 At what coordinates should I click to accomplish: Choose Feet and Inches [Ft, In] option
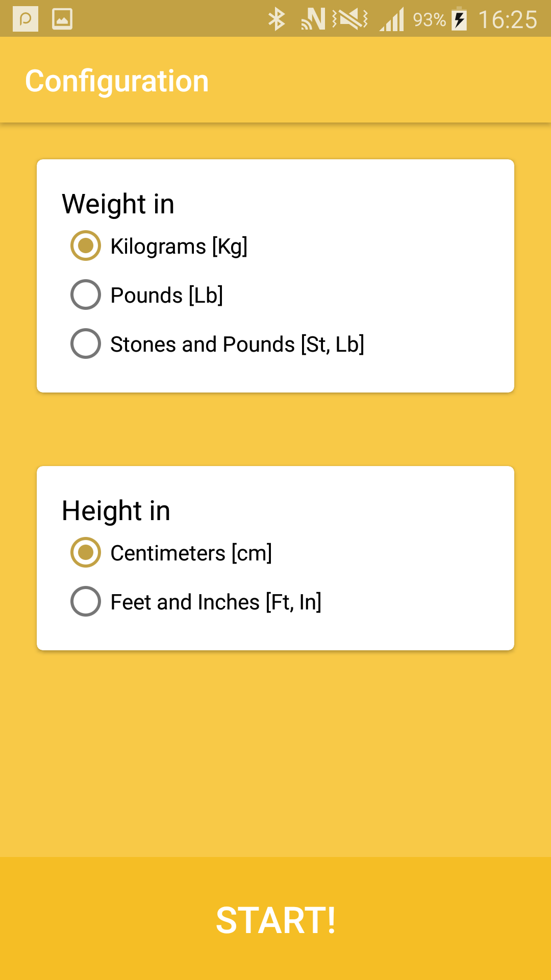(x=85, y=602)
